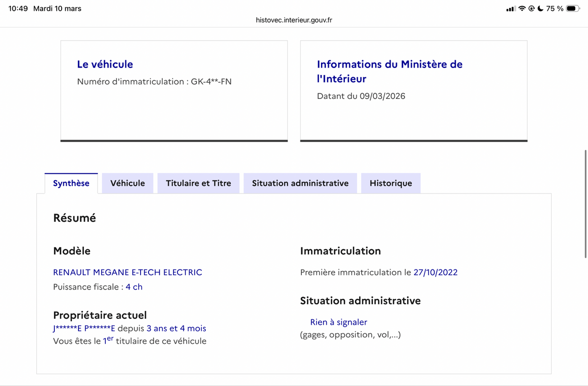
Task: Open the Synthèse tab
Action: pyautogui.click(x=71, y=183)
